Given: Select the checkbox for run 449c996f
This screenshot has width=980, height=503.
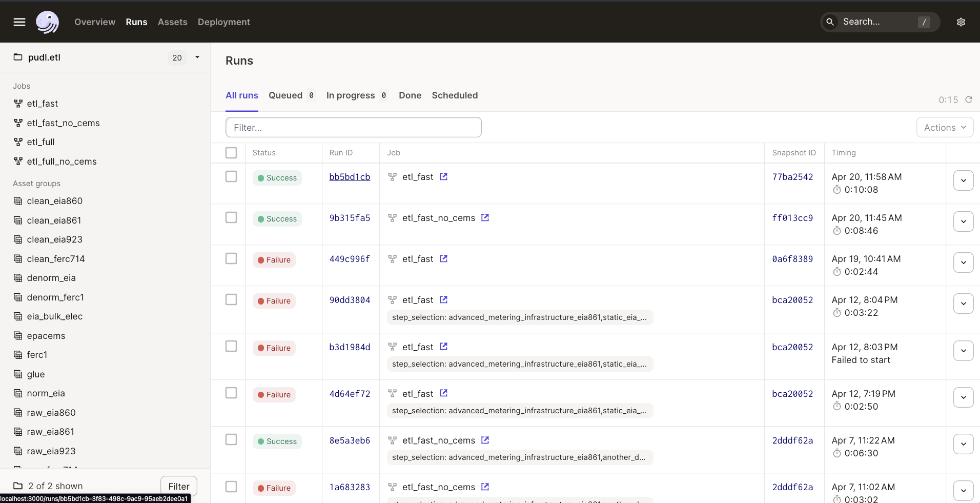Looking at the screenshot, I should (x=231, y=258).
